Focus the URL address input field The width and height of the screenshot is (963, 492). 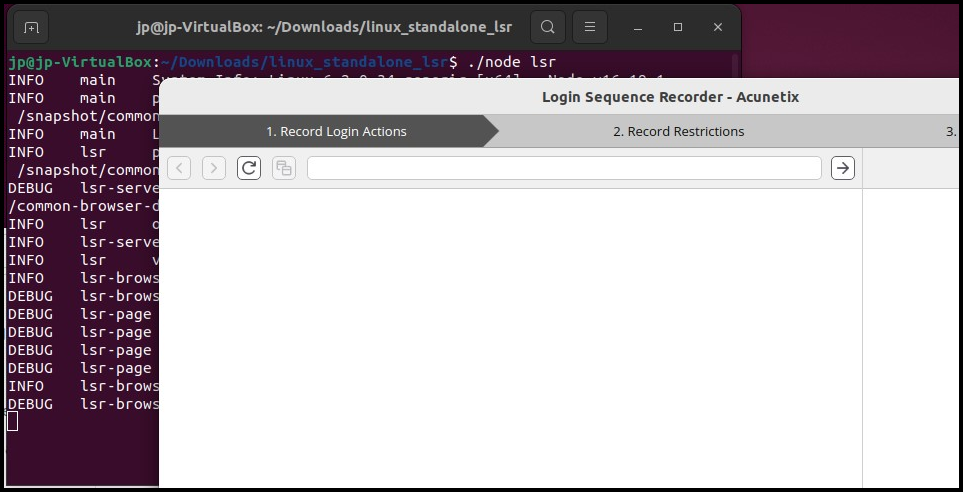click(x=564, y=168)
